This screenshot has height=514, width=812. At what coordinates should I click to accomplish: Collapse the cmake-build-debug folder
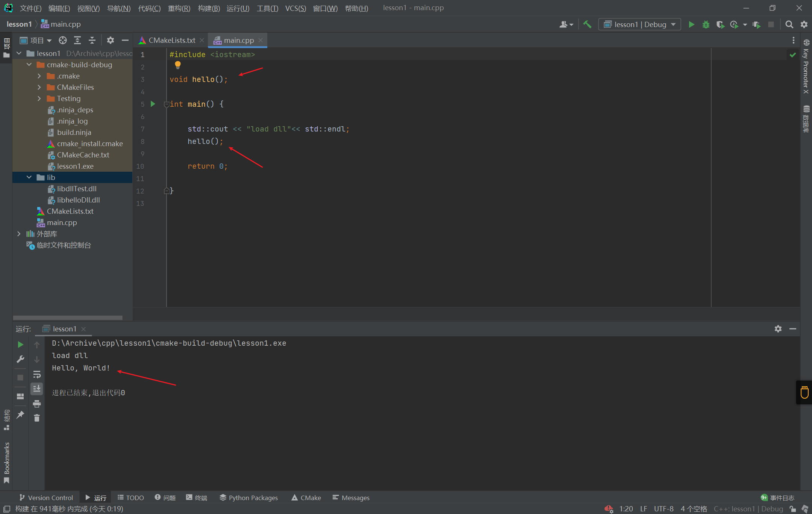tap(29, 65)
